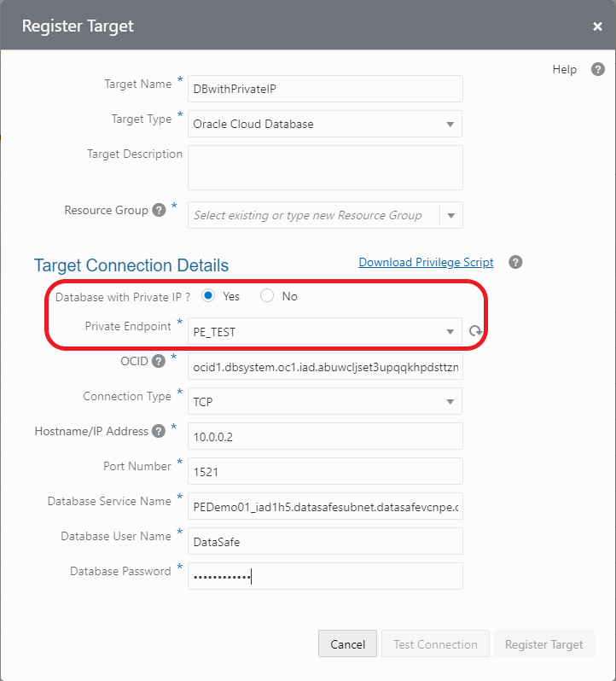
Task: Click the Register Target button
Action: click(543, 644)
